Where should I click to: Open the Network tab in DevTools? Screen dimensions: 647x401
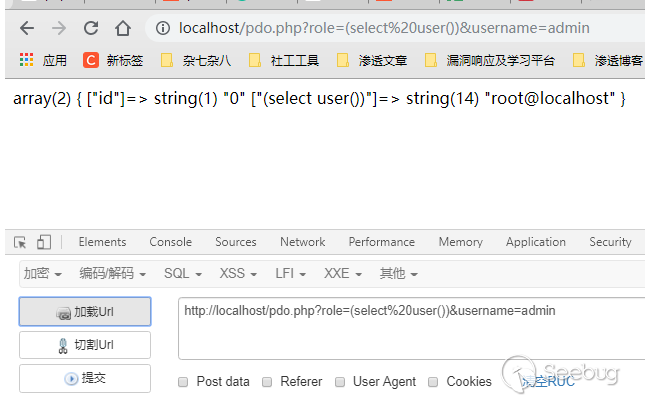pos(302,242)
